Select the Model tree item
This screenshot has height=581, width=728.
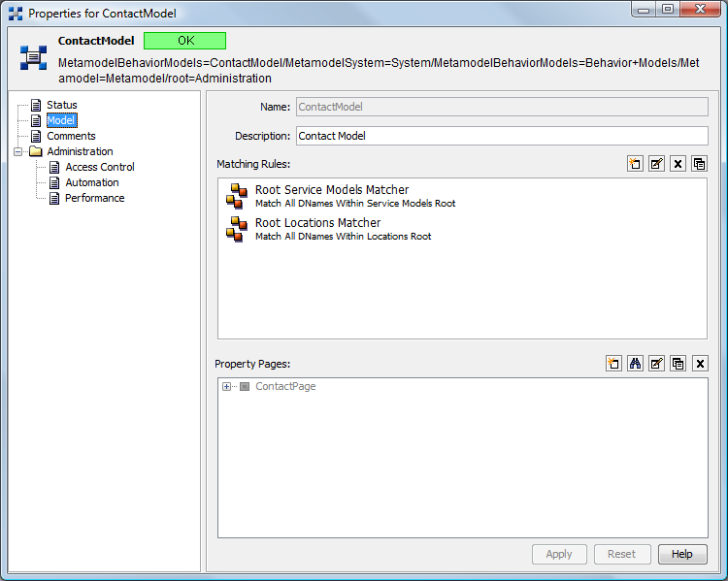[x=62, y=120]
